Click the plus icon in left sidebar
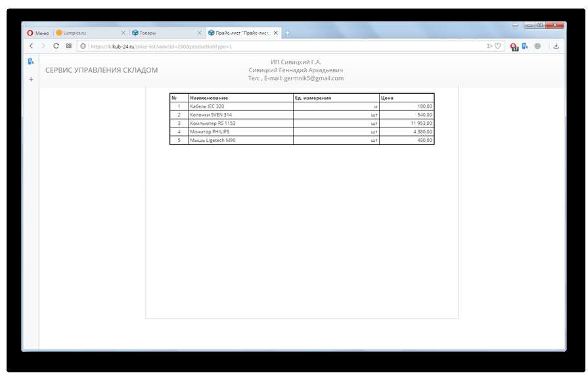The height and width of the screenshot is (373, 588). (x=31, y=79)
